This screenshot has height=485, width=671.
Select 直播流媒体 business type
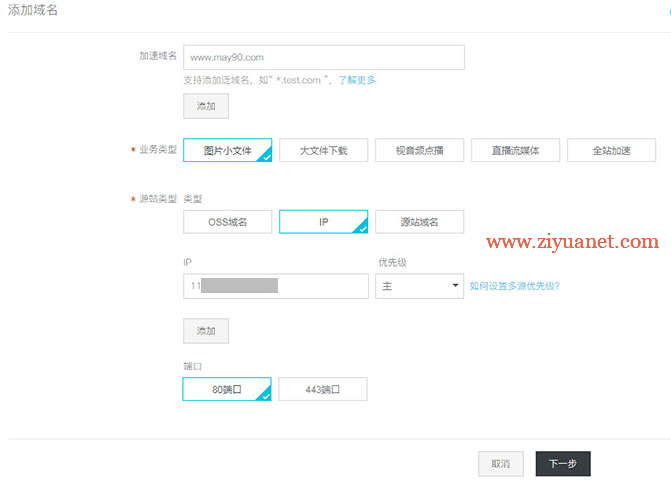(x=515, y=150)
